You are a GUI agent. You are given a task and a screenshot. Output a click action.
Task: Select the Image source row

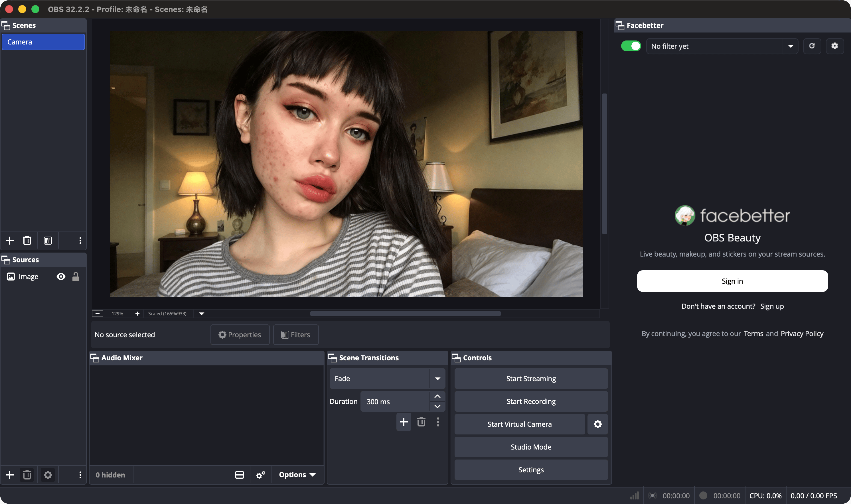click(43, 277)
